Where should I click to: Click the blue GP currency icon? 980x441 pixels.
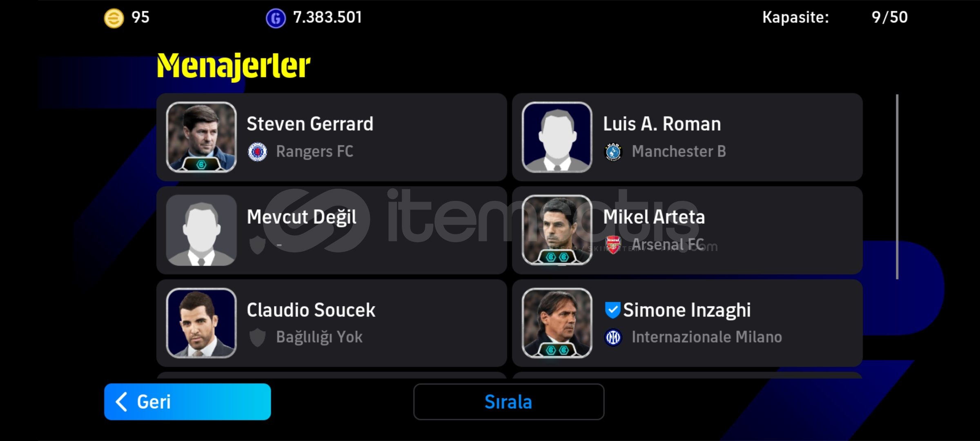pos(276,18)
